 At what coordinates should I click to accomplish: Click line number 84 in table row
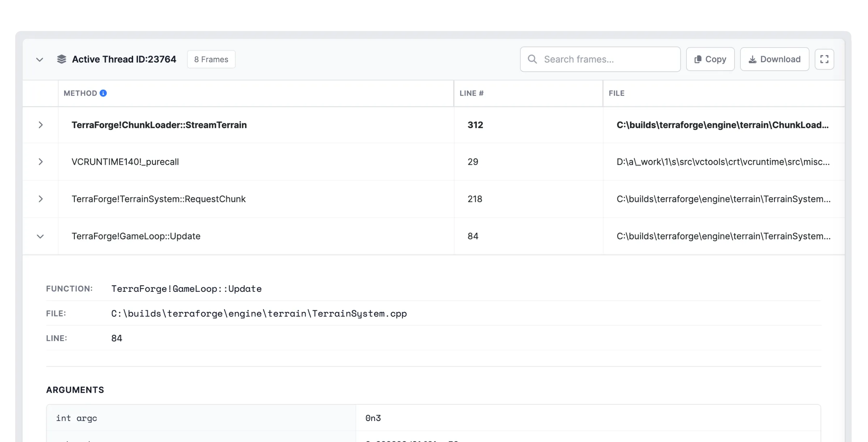[473, 236]
